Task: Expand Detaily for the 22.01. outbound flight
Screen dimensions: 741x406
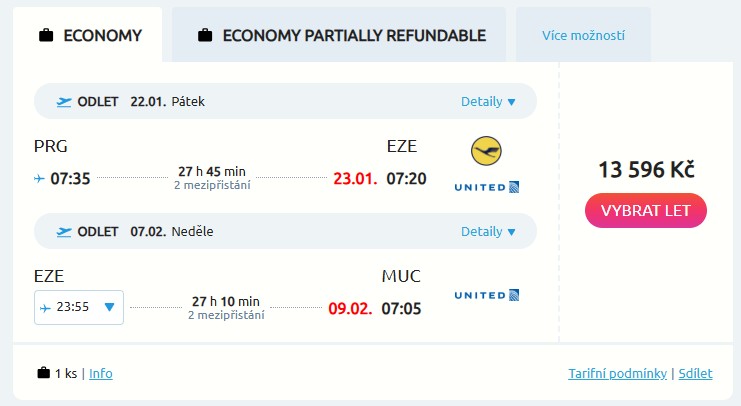Action: point(488,102)
